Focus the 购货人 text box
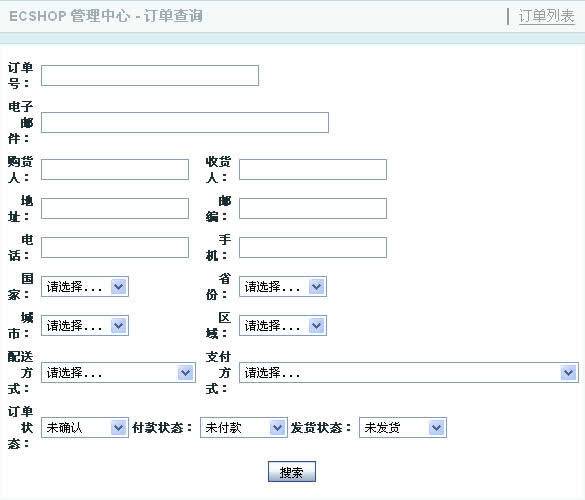585x500 pixels. [x=115, y=169]
